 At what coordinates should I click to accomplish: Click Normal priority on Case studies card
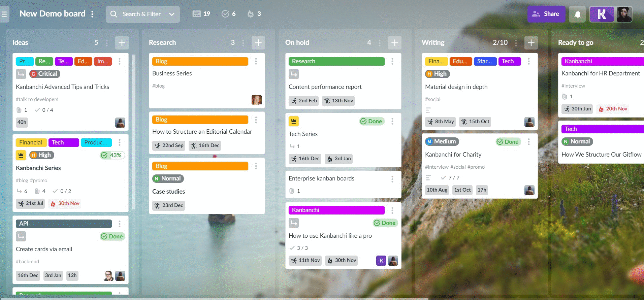tap(168, 178)
